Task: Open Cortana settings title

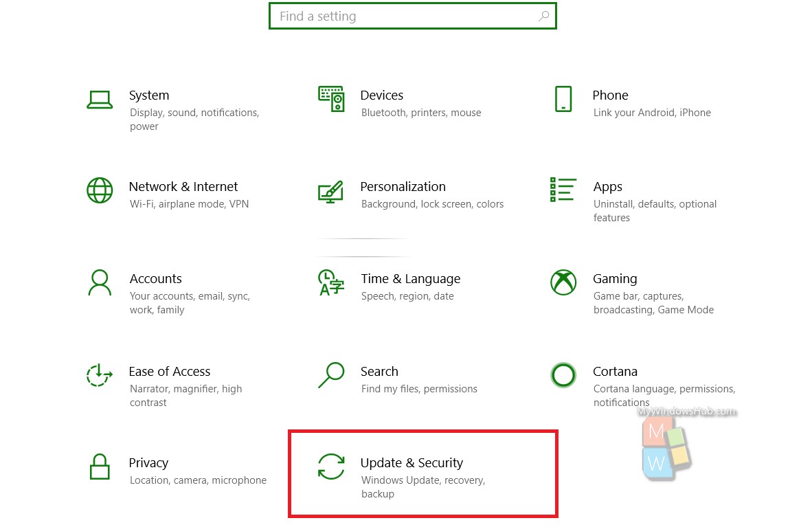Action: [616, 372]
